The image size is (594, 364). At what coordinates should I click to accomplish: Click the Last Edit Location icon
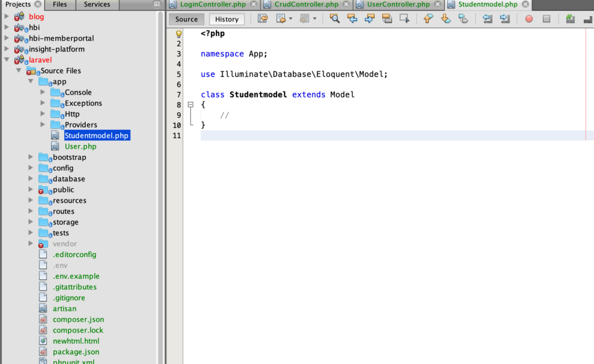[263, 19]
